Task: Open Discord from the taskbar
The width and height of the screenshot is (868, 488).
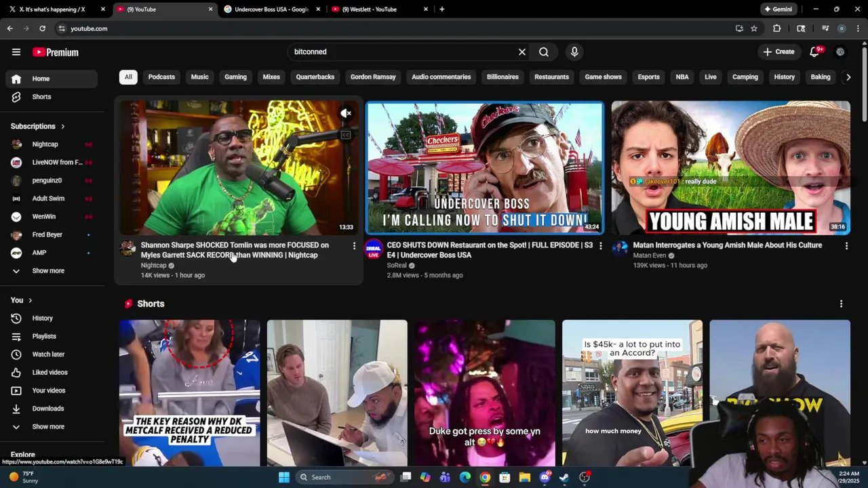Action: coord(545,477)
